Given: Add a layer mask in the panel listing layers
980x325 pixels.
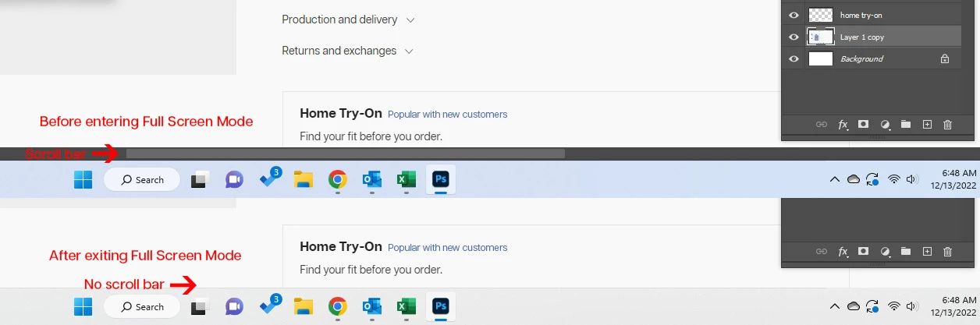Looking at the screenshot, I should 864,124.
